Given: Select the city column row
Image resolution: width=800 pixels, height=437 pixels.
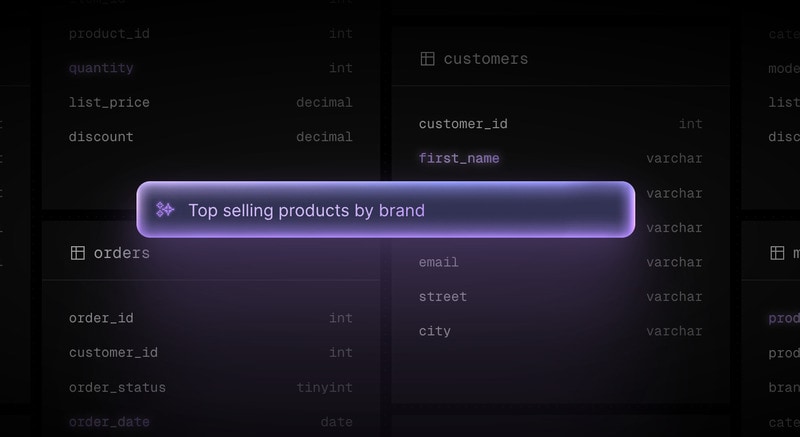Looking at the screenshot, I should [x=435, y=331].
